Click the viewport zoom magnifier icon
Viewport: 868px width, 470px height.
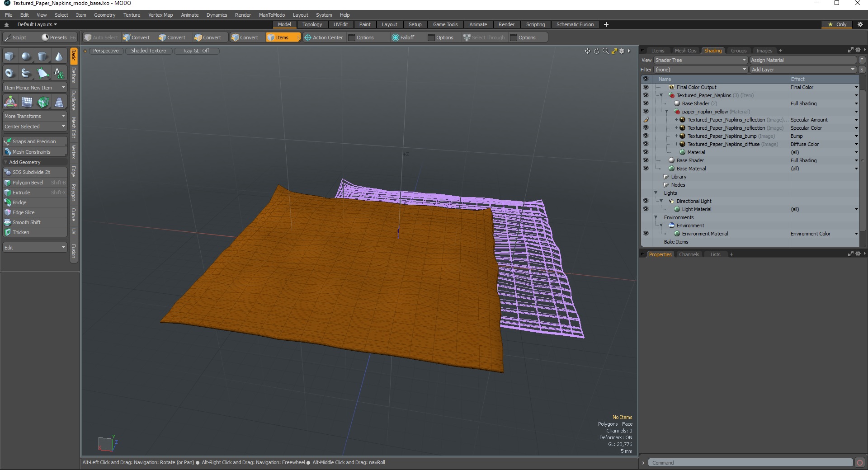pos(605,51)
